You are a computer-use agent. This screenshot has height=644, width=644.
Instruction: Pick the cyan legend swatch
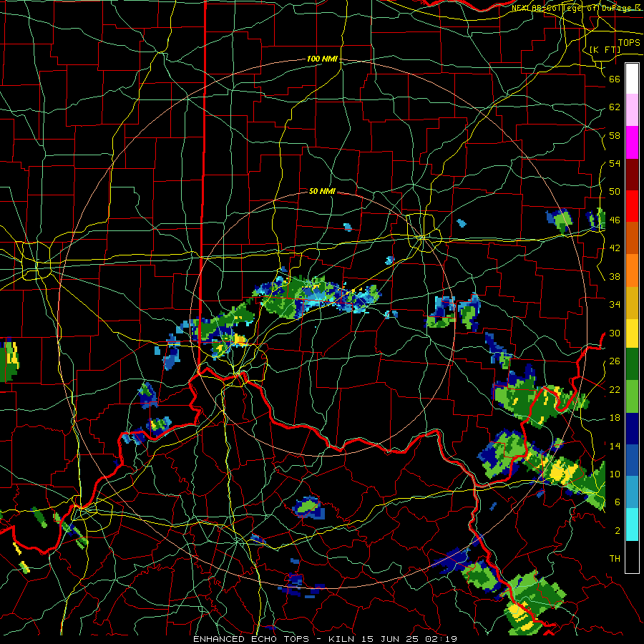[632, 525]
